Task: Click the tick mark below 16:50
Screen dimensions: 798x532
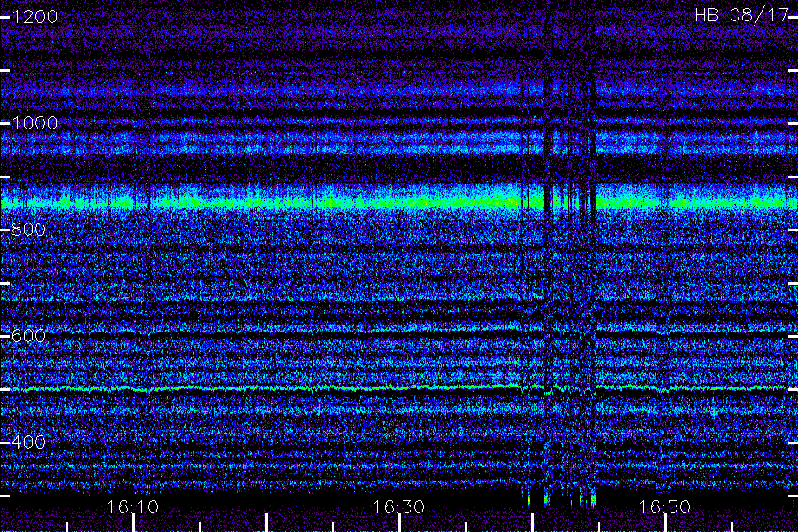Action: click(x=665, y=523)
